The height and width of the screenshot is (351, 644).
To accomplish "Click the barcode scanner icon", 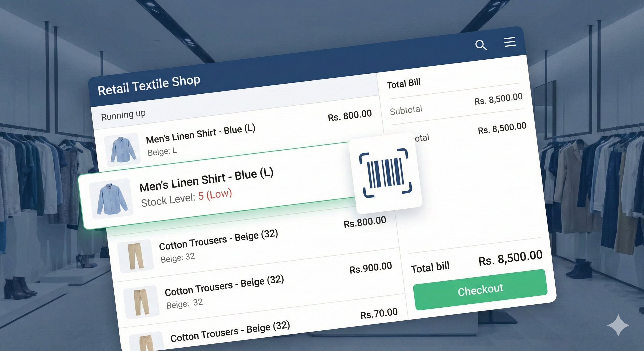I will click(x=385, y=173).
